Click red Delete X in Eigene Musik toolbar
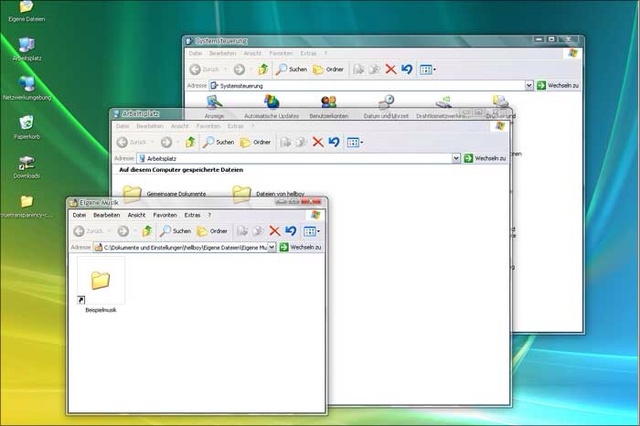640x426 pixels. (x=275, y=231)
